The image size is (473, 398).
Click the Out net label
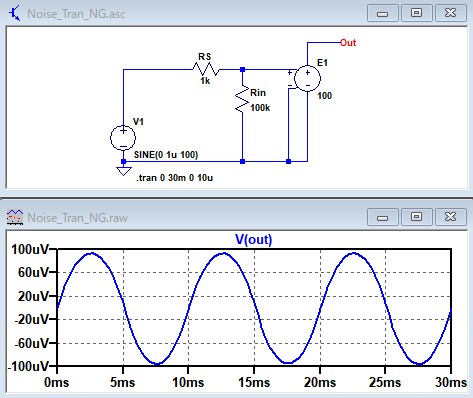click(x=348, y=43)
